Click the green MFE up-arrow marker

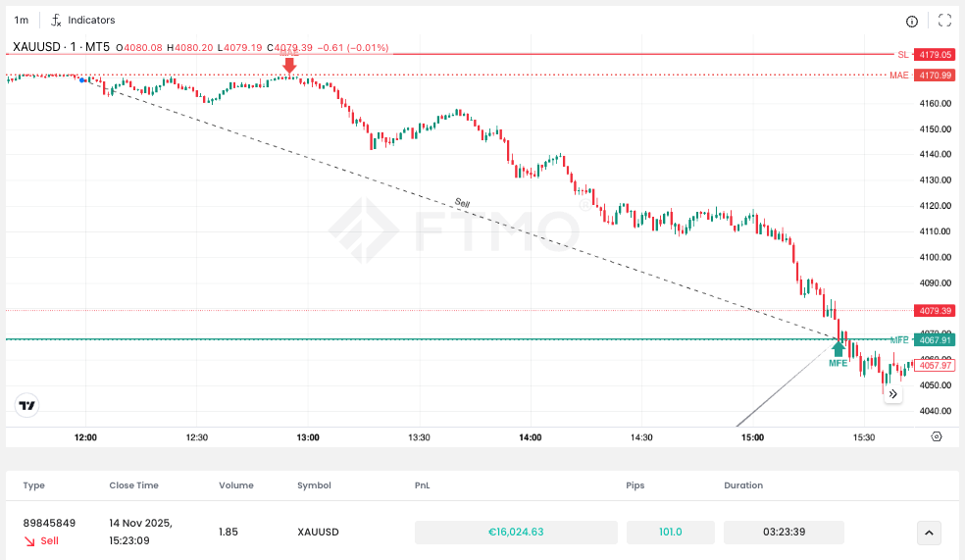(838, 348)
